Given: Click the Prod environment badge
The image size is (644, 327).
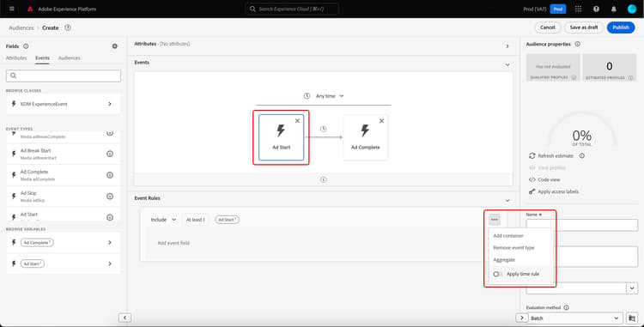Looking at the screenshot, I should point(558,9).
